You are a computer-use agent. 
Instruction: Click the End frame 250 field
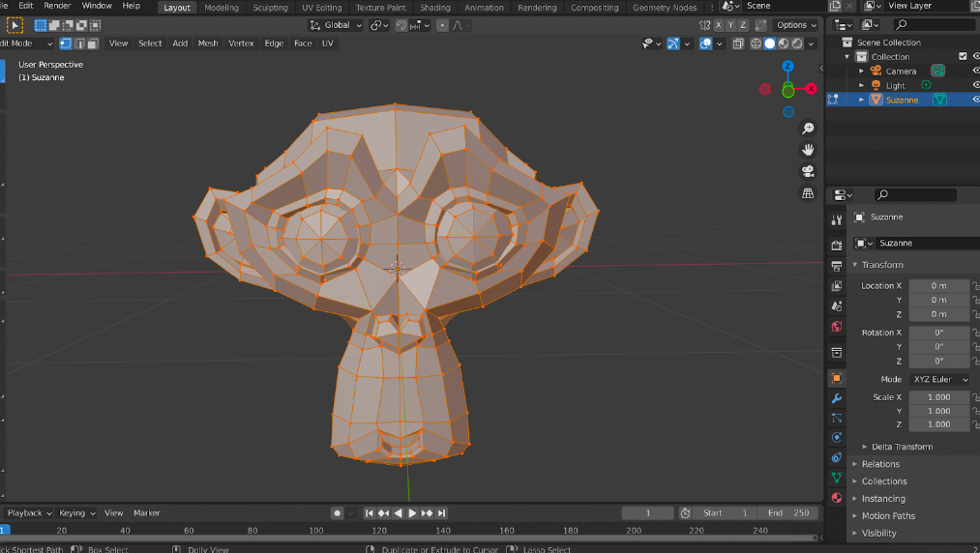[788, 513]
